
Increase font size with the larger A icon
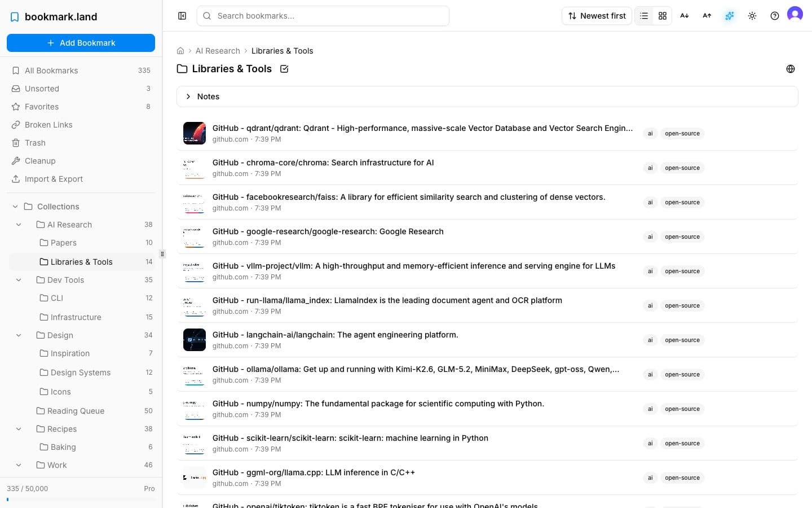[x=707, y=16]
